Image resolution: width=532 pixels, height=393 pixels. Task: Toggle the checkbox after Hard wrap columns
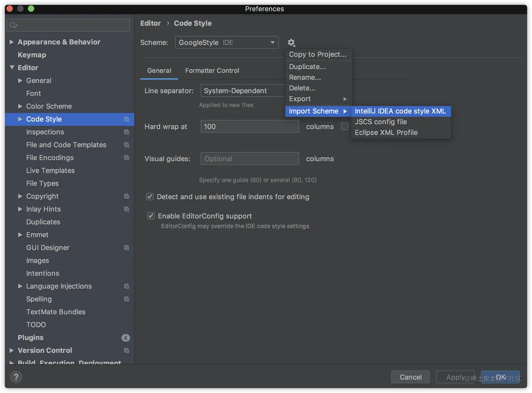coord(345,126)
